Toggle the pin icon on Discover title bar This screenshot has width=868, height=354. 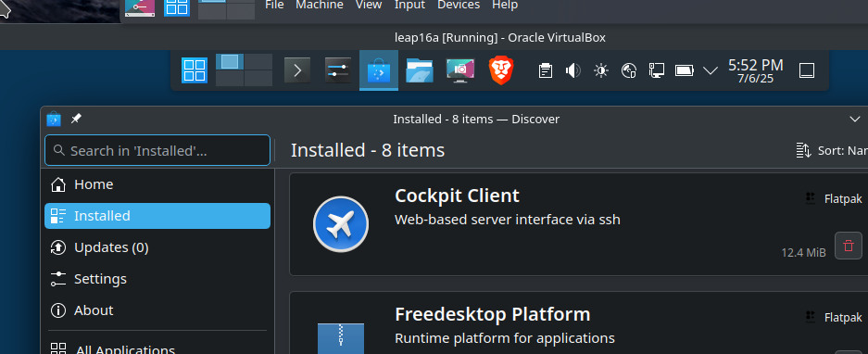click(76, 119)
